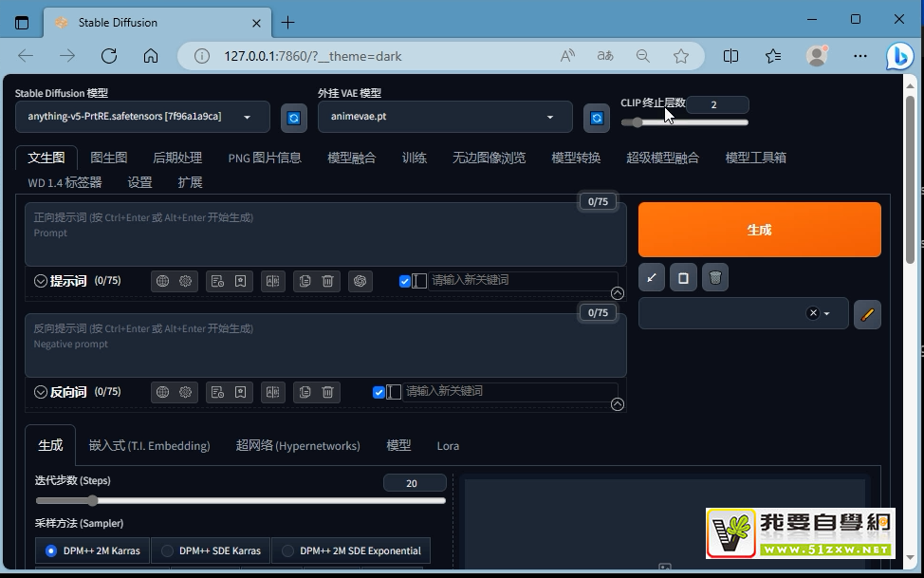Refresh the external VAE model list

597,118
